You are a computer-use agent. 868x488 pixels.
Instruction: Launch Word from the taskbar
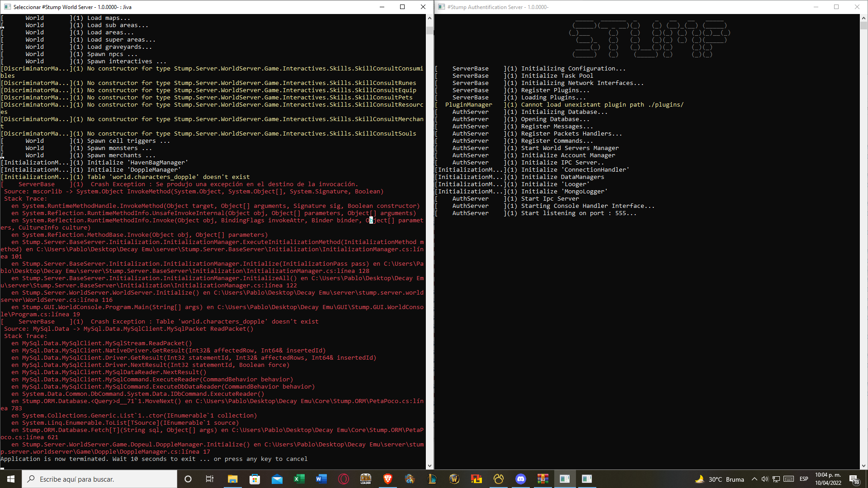click(x=321, y=479)
